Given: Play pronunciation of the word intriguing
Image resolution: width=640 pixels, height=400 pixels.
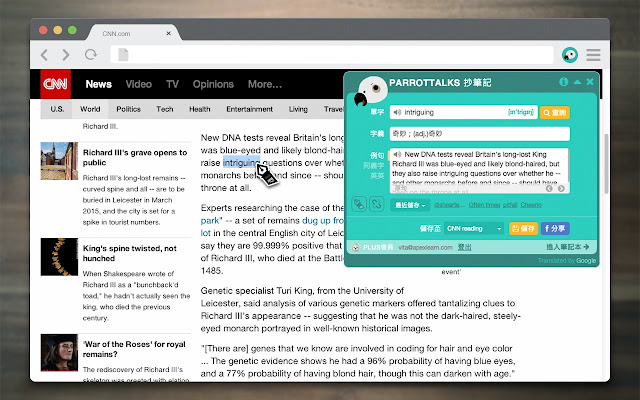Looking at the screenshot, I should pyautogui.click(x=397, y=112).
